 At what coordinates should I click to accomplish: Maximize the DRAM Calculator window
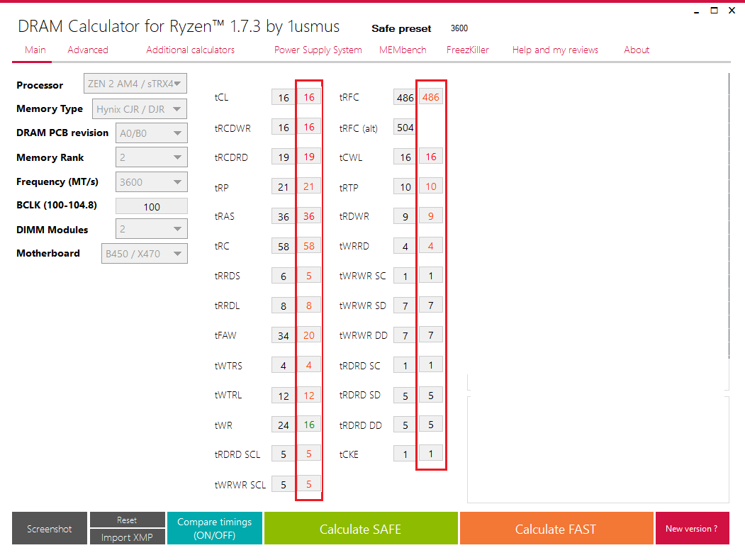point(714,11)
